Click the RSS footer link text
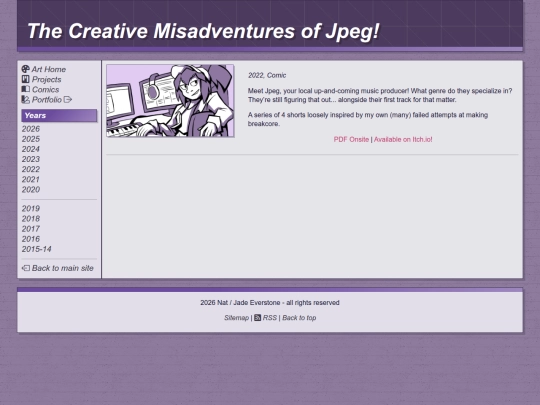This screenshot has width=540, height=405. coord(270,318)
